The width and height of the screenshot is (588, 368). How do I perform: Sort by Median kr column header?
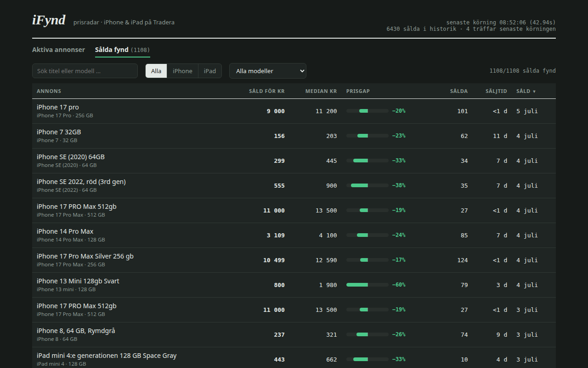click(x=321, y=91)
